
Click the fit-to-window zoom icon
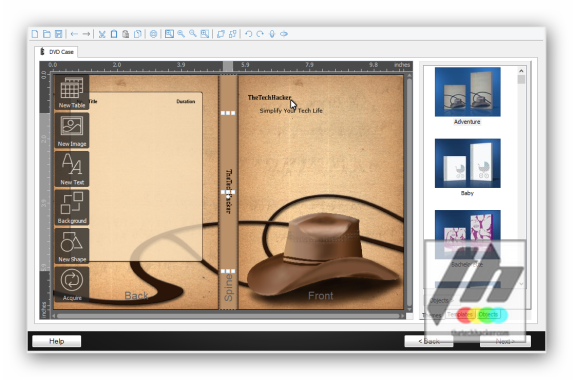(x=169, y=34)
